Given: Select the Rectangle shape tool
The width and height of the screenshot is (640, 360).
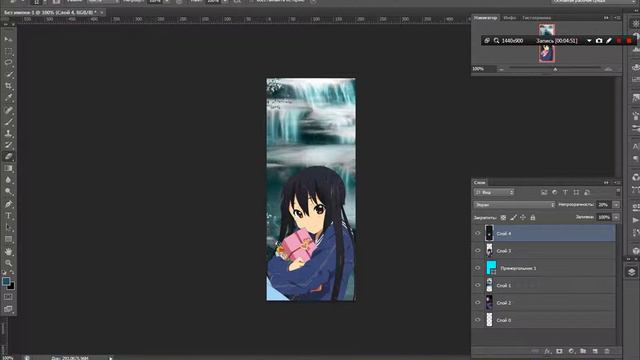Looking at the screenshot, I should (x=8, y=239).
